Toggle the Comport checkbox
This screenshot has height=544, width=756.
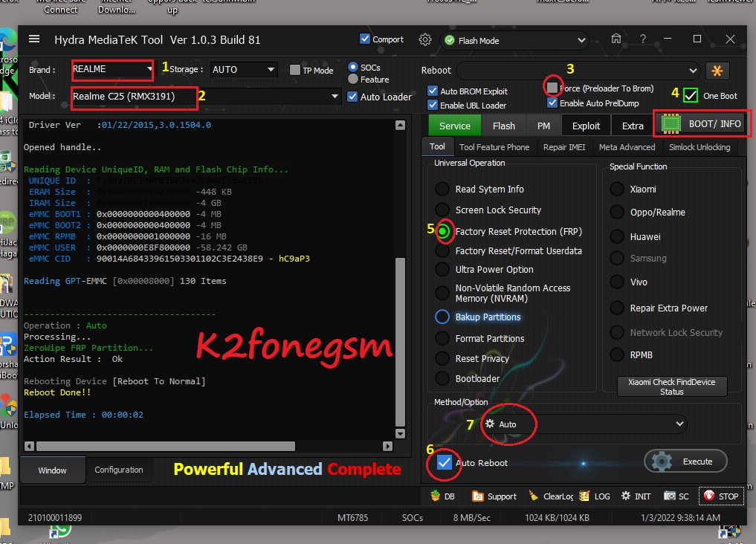coord(365,39)
